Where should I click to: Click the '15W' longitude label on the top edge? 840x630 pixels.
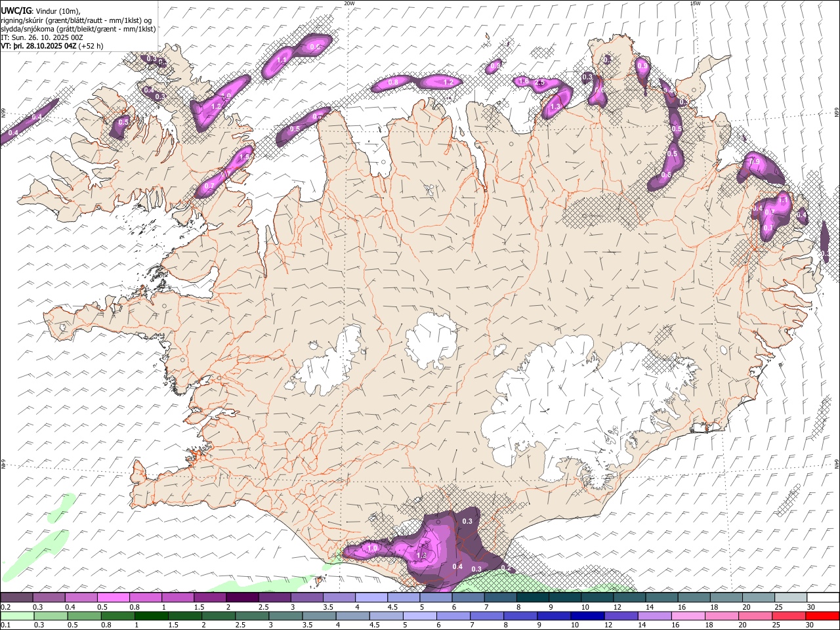696,3
